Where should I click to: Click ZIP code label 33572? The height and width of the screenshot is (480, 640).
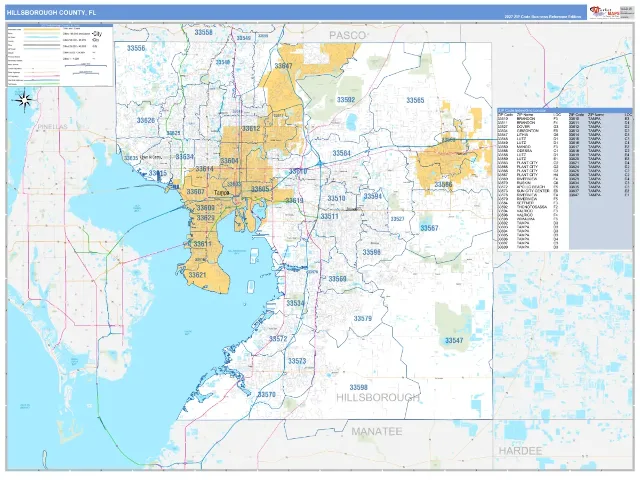pyautogui.click(x=278, y=339)
